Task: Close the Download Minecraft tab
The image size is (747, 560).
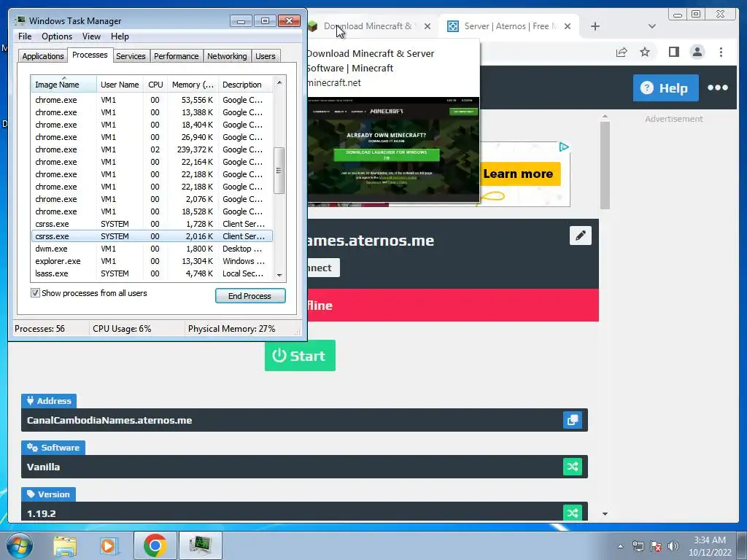Action: [x=427, y=26]
